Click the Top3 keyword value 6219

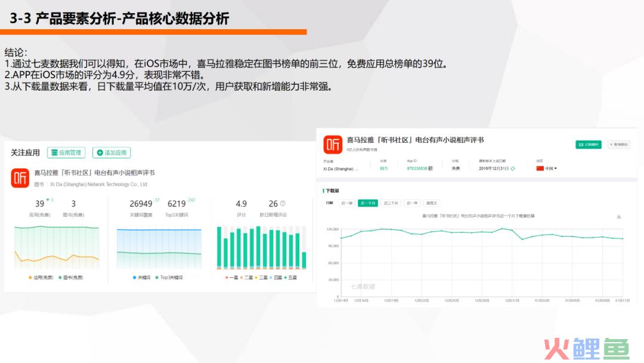[177, 204]
